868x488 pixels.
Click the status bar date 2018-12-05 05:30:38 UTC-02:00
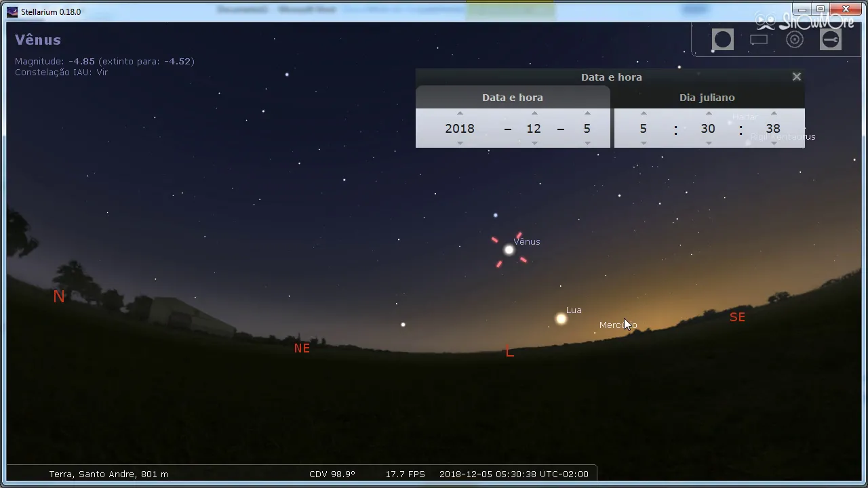click(x=514, y=474)
